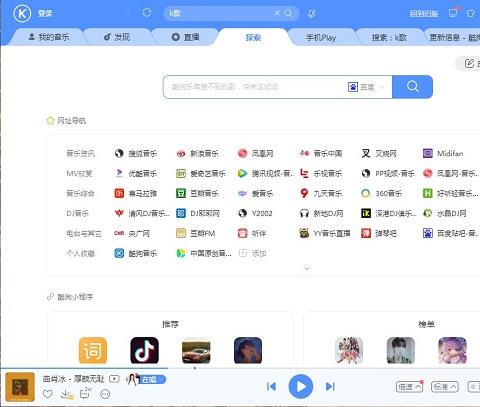Click the refresh icon in the title bar
The height and width of the screenshot is (407, 480).
pos(147,13)
